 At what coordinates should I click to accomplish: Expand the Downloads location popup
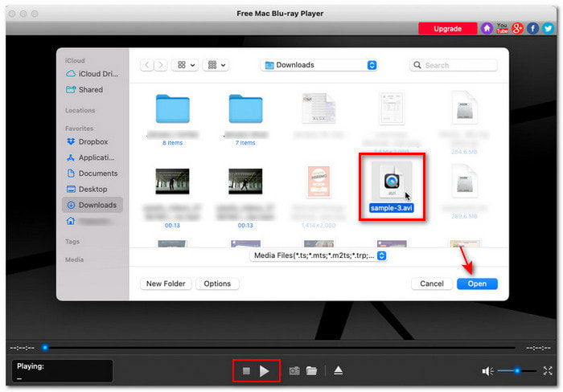[x=319, y=65]
